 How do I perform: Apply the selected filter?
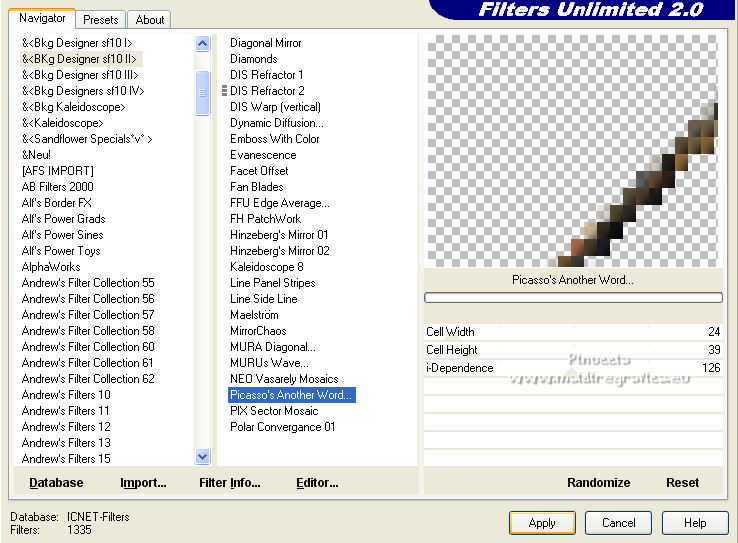click(x=542, y=523)
